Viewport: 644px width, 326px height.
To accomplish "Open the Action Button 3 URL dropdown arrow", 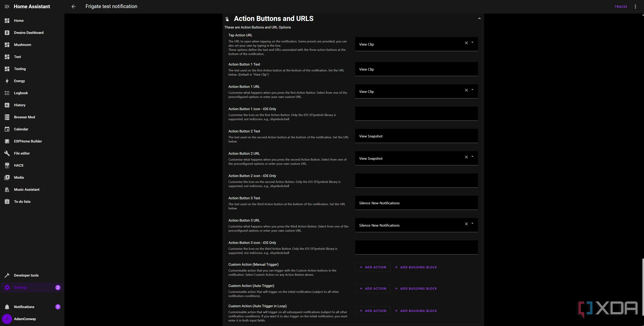I will [472, 224].
